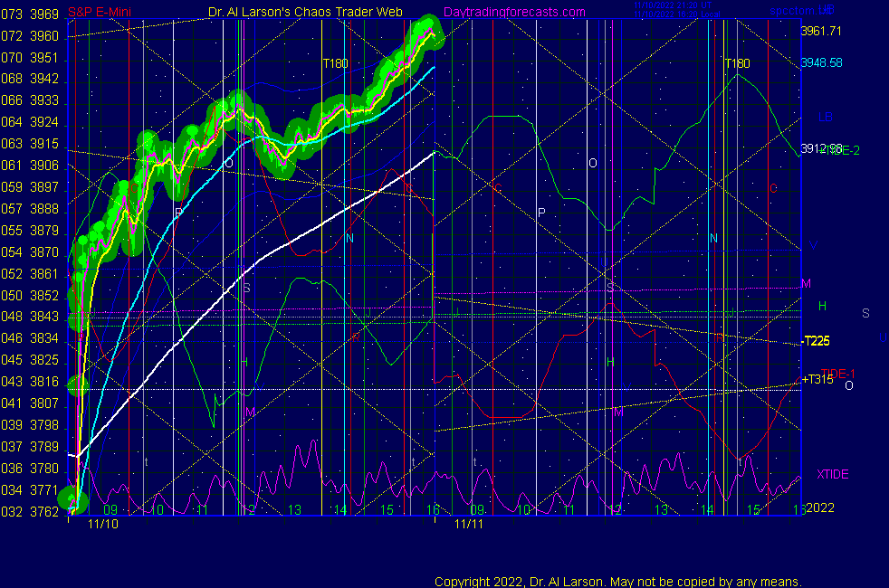Viewport: 889px width, 588px height.
Task: Click the Copyright 2022 Dr. Al Larson notice
Action: [617, 581]
